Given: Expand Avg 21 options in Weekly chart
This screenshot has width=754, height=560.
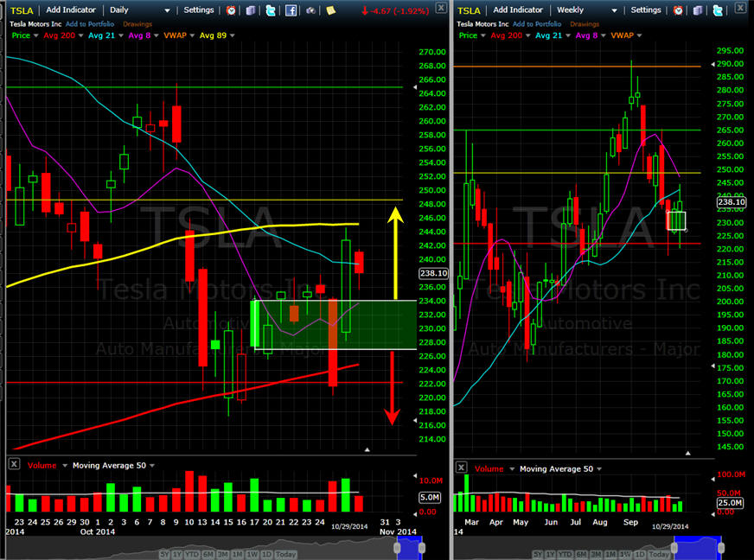Looking at the screenshot, I should click(568, 35).
